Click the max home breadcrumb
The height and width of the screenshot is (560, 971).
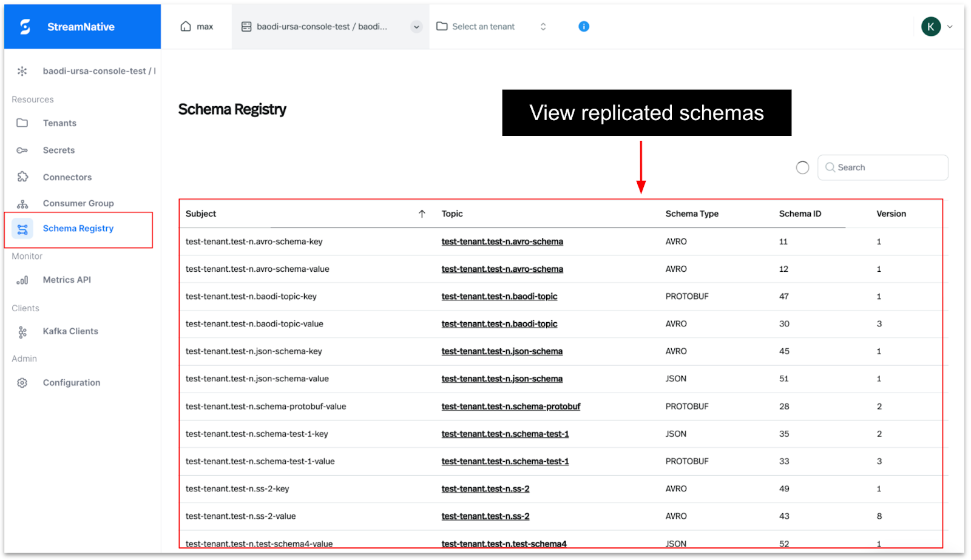(x=197, y=27)
